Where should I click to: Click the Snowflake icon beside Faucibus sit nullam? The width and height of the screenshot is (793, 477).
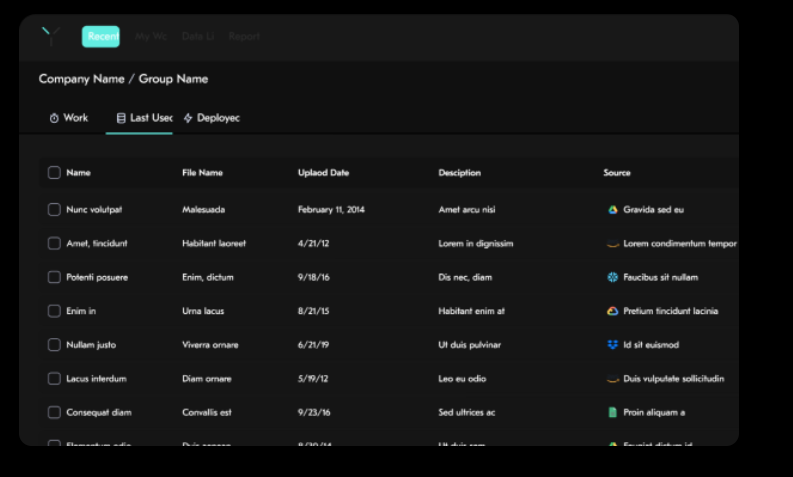613,277
